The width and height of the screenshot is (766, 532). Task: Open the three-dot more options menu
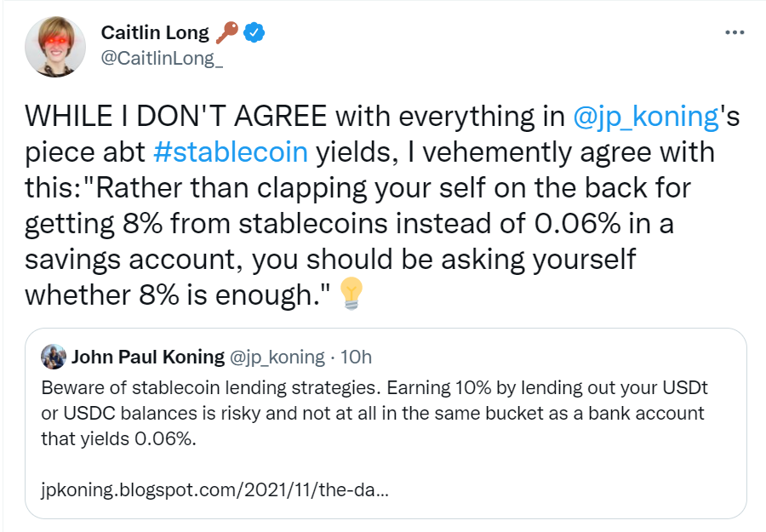734,32
